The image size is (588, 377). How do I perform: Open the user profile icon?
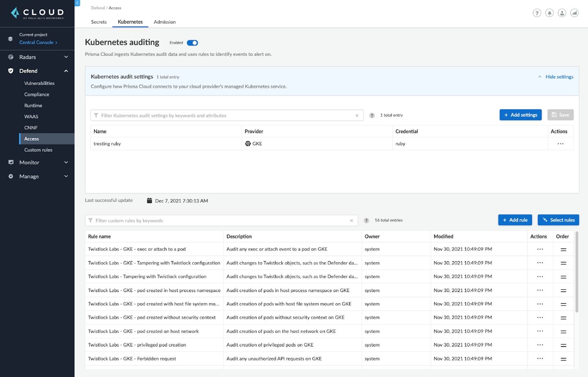point(562,13)
